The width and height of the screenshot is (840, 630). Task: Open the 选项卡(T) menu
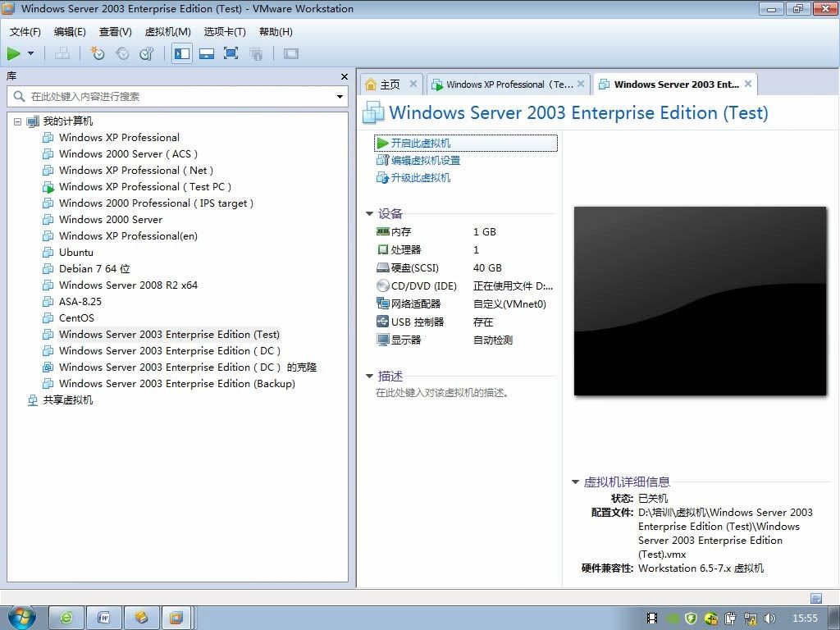tap(225, 32)
